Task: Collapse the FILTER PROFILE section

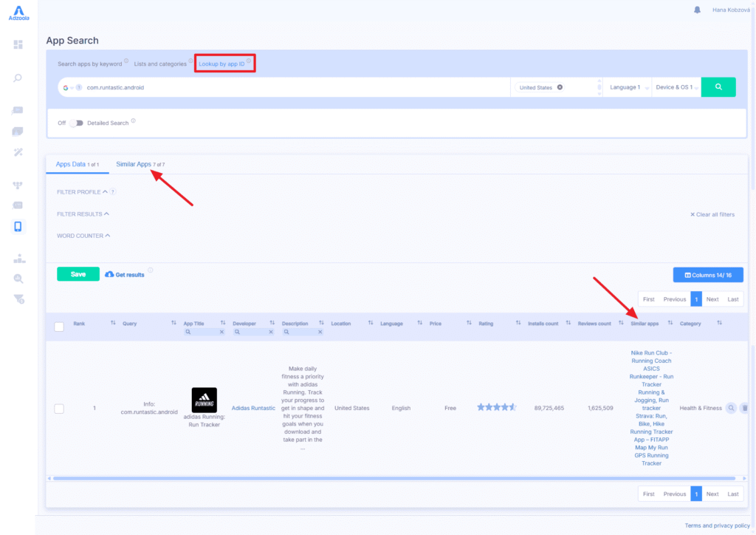Action: click(x=104, y=191)
